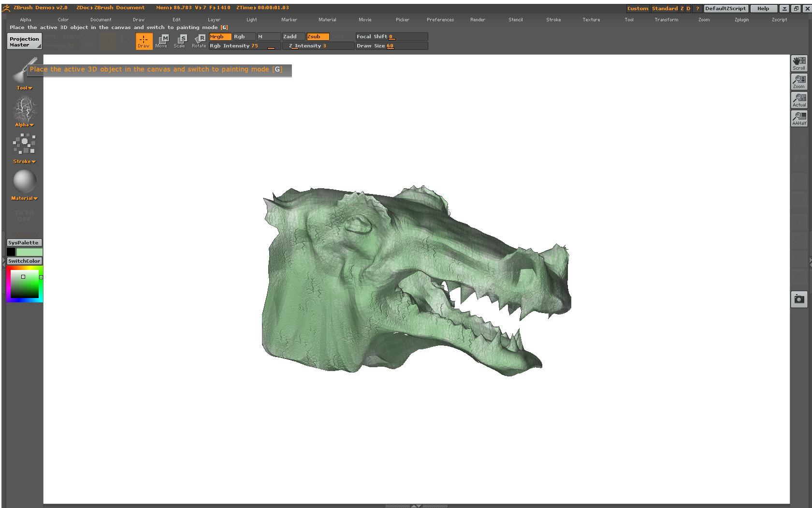Click the DefaultZScript button
812x508 pixels.
point(725,9)
